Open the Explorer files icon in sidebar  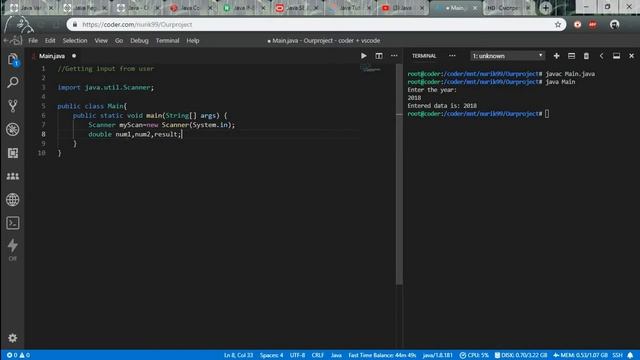point(13,60)
